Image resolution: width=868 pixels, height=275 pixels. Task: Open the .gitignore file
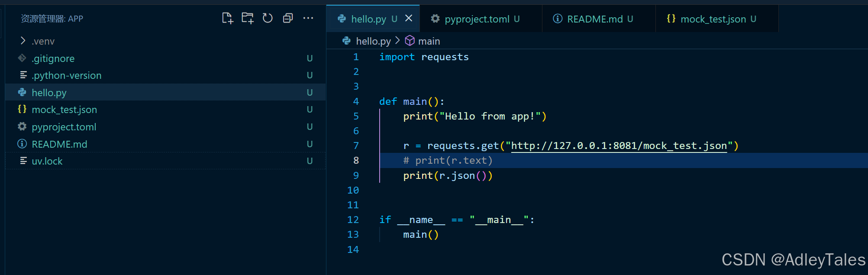coord(165,58)
